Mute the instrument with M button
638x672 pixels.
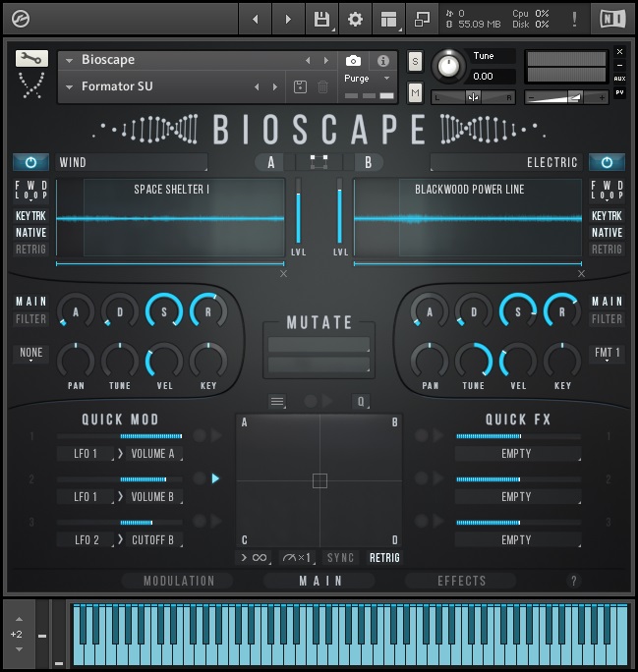pos(415,92)
